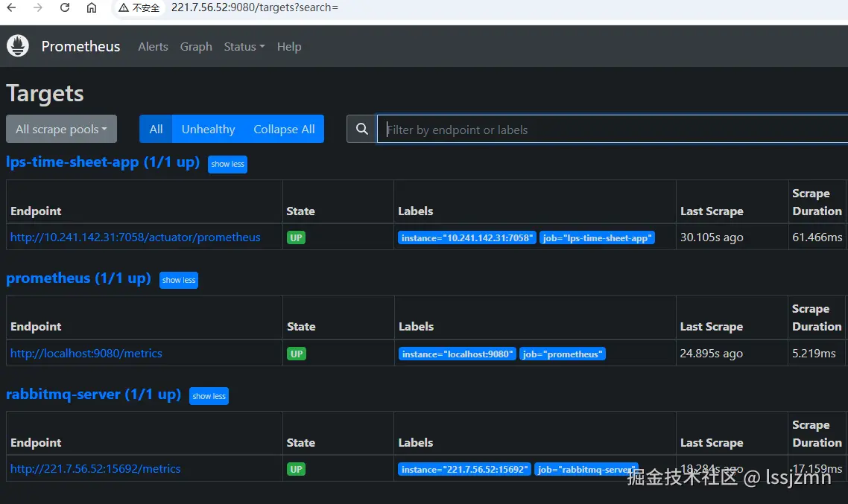Click the 5.219ms scrape duration value

pyautogui.click(x=814, y=354)
